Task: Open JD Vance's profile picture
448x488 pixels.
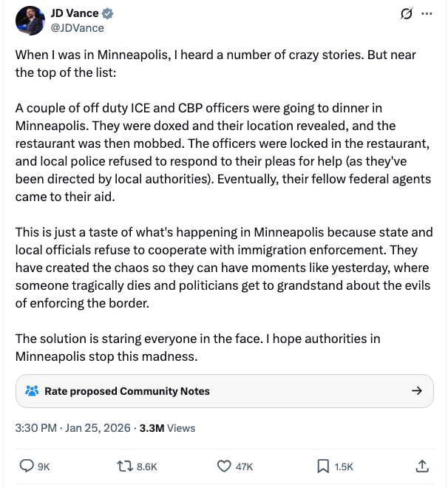Action: coord(30,21)
